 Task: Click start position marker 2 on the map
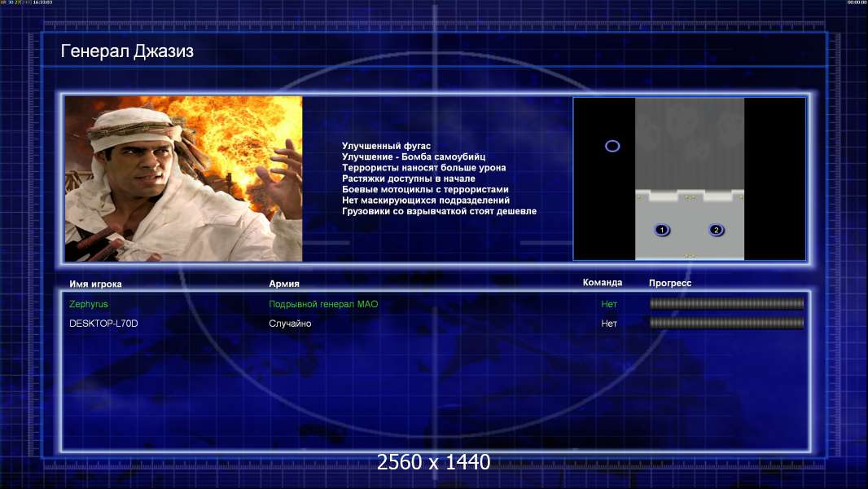pos(716,230)
